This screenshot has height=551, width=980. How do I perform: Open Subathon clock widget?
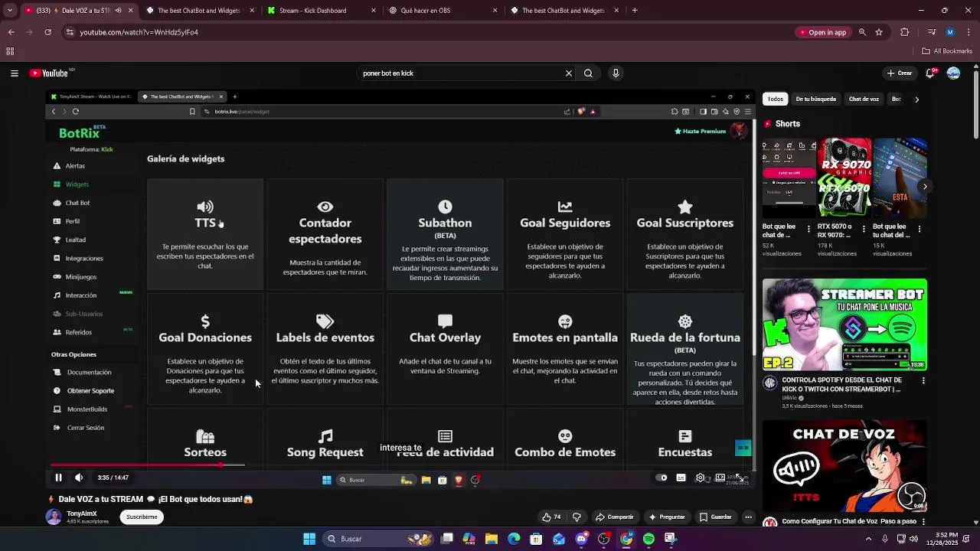click(x=445, y=234)
